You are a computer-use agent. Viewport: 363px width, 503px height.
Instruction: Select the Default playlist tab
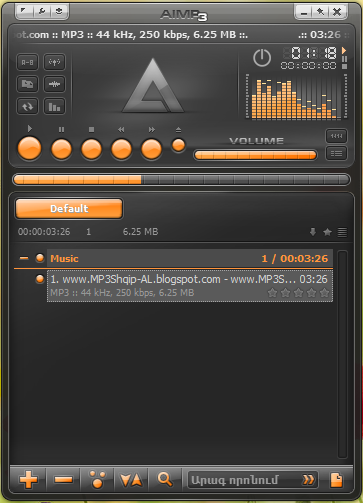coord(69,209)
